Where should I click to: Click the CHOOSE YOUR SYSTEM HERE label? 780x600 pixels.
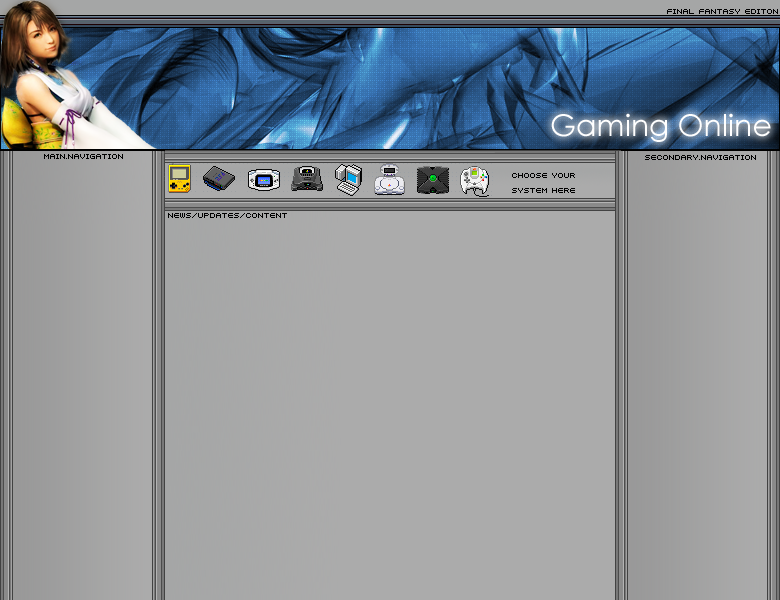(x=543, y=183)
